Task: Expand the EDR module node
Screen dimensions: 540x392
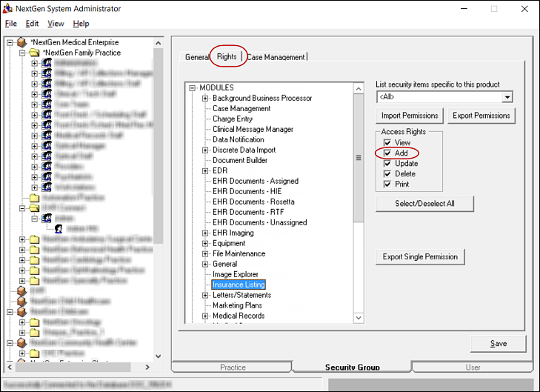Action: tap(205, 171)
